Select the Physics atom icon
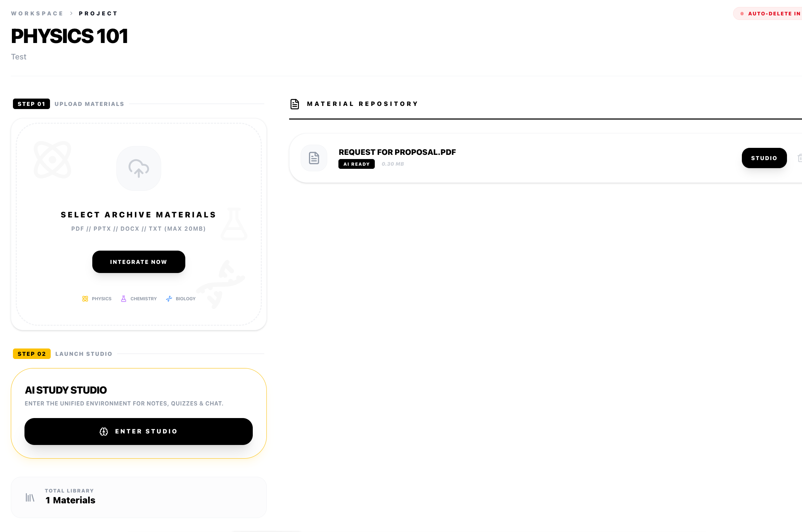This screenshot has width=802, height=532. [x=85, y=299]
